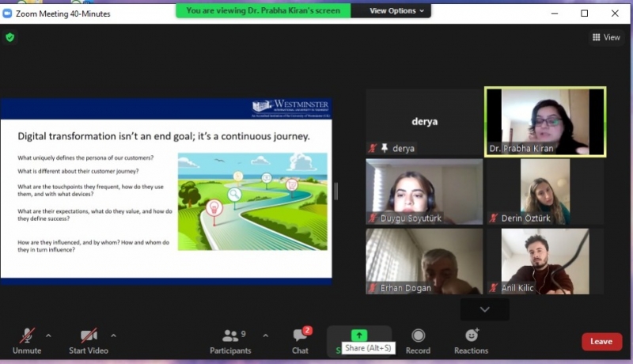Open the Participants panel
The image size is (633, 364).
(230, 340)
